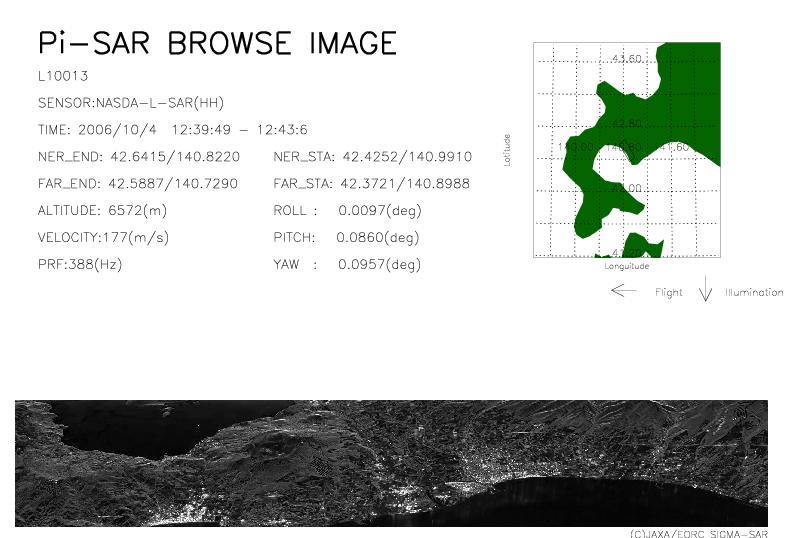Click the downward Illumination direction arrow
Screen dimensions: 785x538
click(705, 288)
